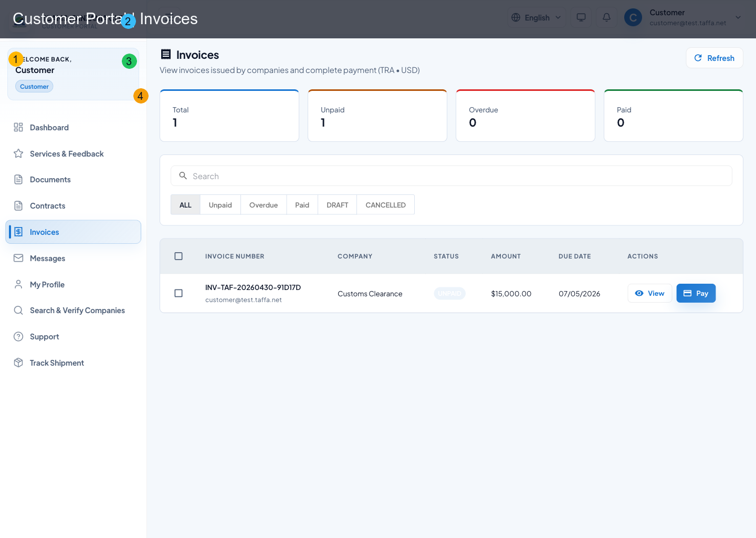Viewport: 756px width, 538px height.
Task: Open Contracts in sidebar
Action: click(x=73, y=206)
